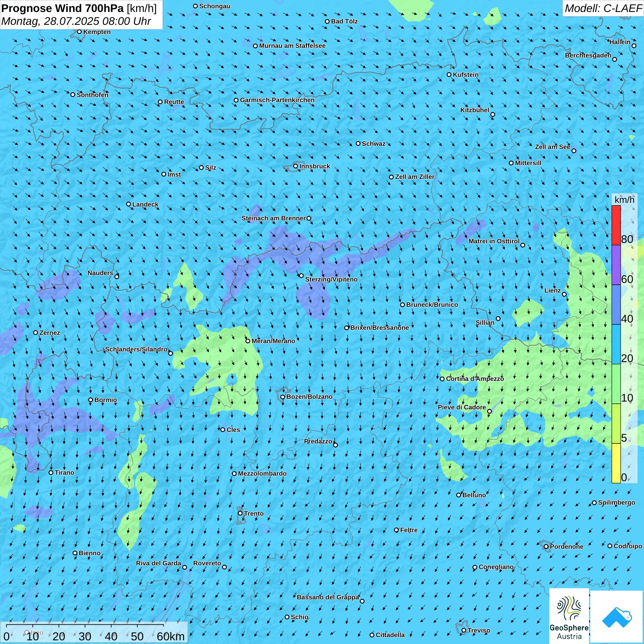Click the Feltre city label
This screenshot has width=644, height=644.
[x=409, y=530]
